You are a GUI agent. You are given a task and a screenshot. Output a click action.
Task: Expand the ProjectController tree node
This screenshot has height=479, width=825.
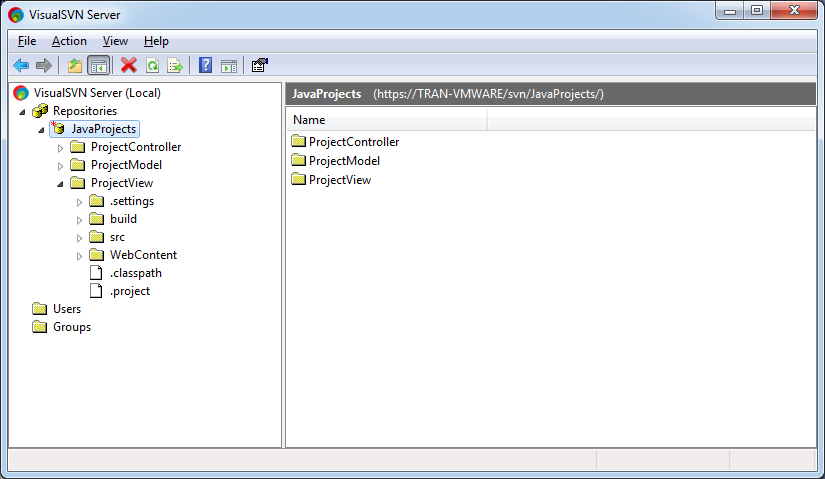point(61,148)
